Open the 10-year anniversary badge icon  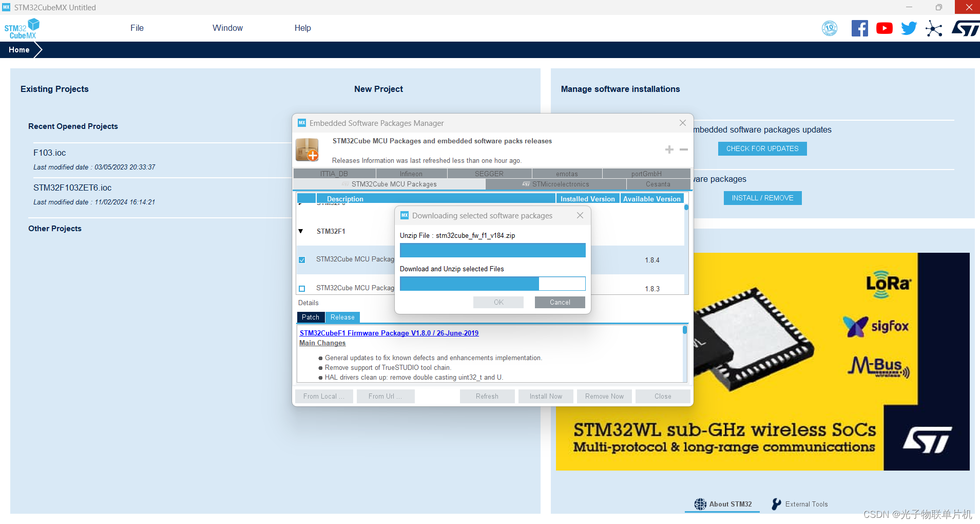[x=830, y=28]
